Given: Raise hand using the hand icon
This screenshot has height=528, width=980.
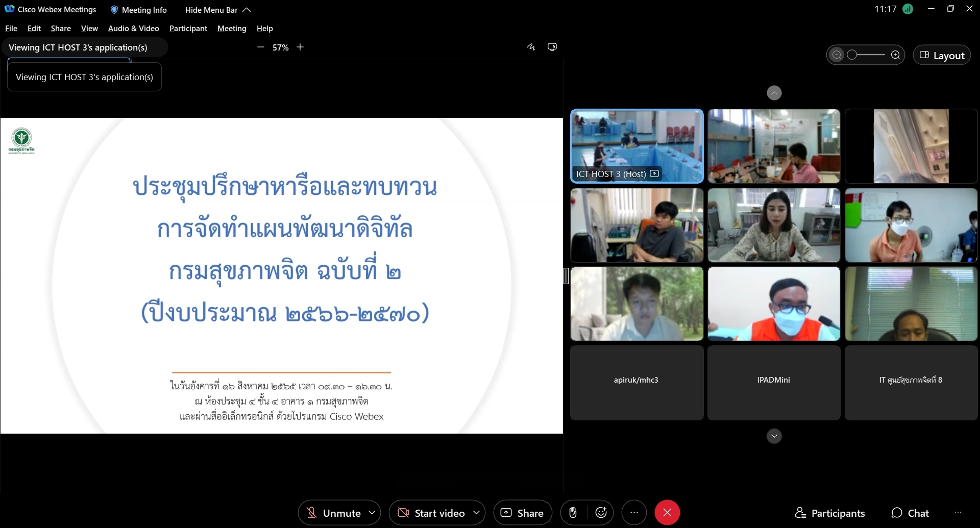Looking at the screenshot, I should coord(573,513).
